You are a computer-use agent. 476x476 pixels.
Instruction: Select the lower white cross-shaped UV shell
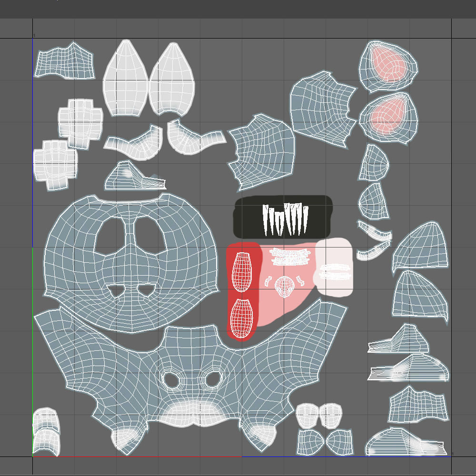tap(55, 165)
